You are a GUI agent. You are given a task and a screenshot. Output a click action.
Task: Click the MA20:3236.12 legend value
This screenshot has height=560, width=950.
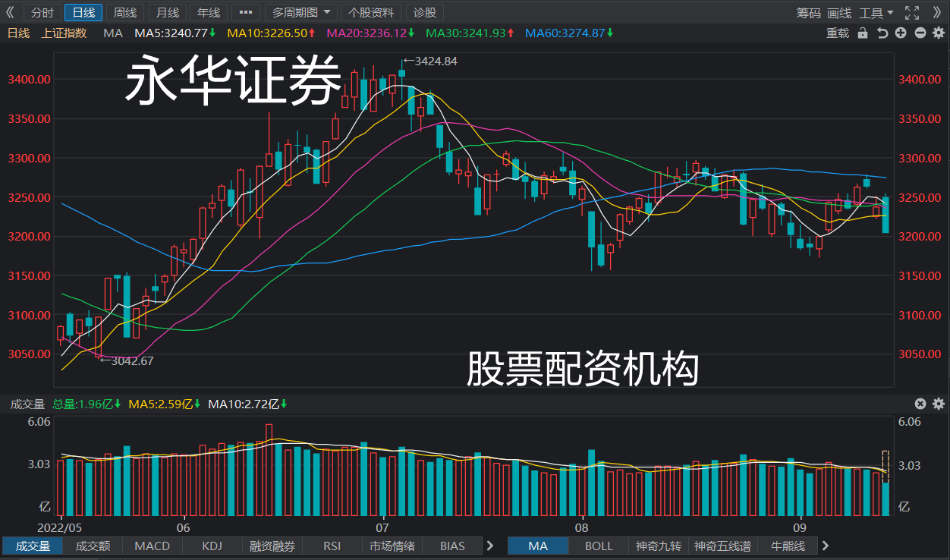tap(370, 33)
